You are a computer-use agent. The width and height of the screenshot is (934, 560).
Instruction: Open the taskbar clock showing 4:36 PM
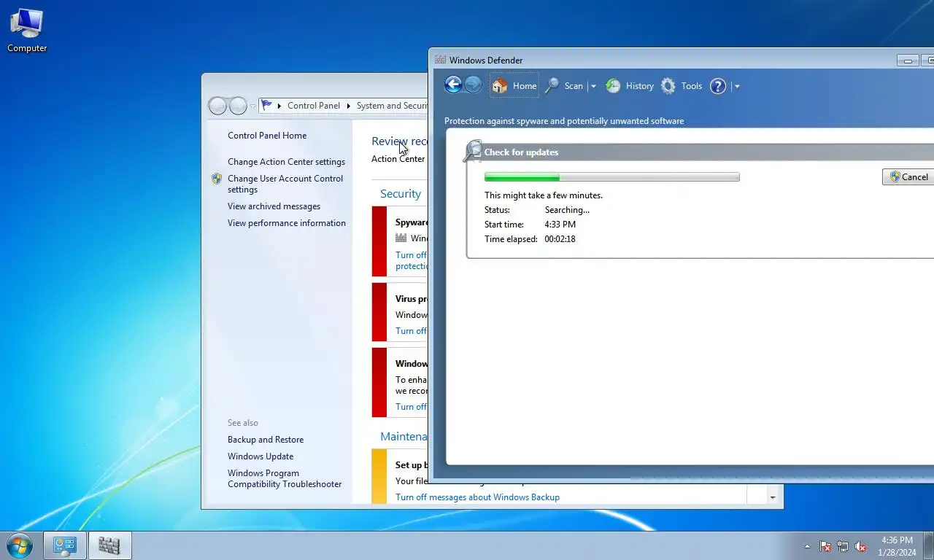[x=897, y=546]
